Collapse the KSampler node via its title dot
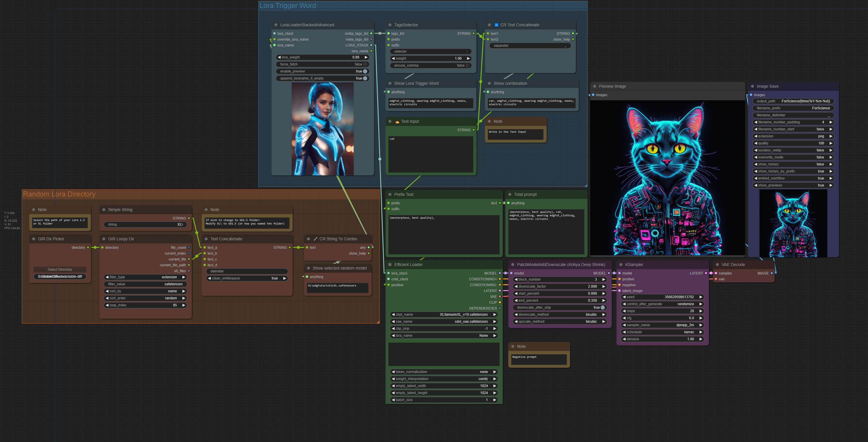Image resolution: width=868 pixels, height=442 pixels. click(x=621, y=265)
